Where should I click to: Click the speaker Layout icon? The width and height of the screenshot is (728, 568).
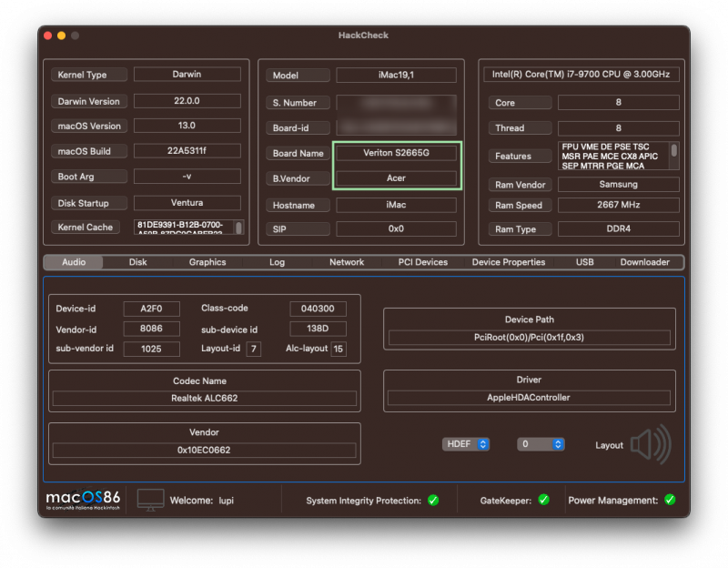650,445
